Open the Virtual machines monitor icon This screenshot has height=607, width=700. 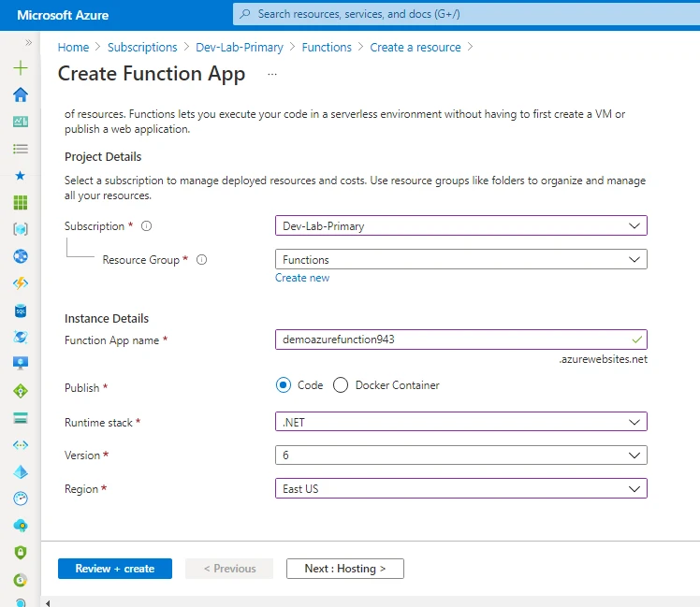[x=21, y=363]
